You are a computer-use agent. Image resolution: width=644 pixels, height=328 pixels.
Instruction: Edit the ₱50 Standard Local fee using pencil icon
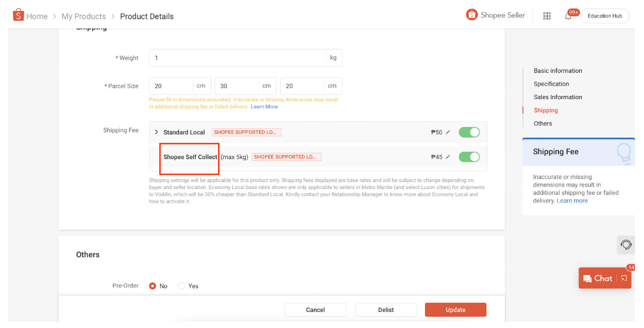[x=448, y=132]
